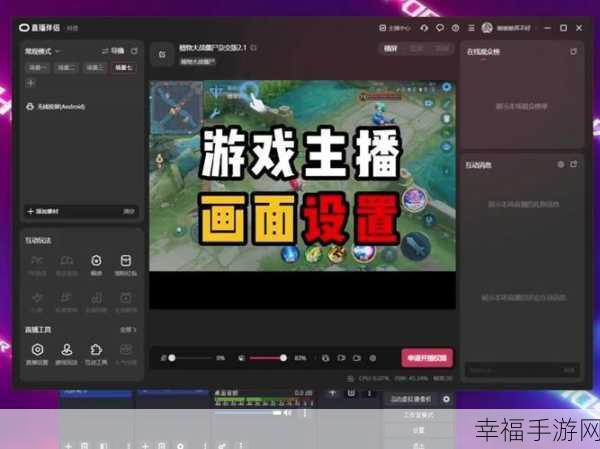The image size is (600, 449).
Task: Click 清空 clear sources button
Action: coord(128,211)
